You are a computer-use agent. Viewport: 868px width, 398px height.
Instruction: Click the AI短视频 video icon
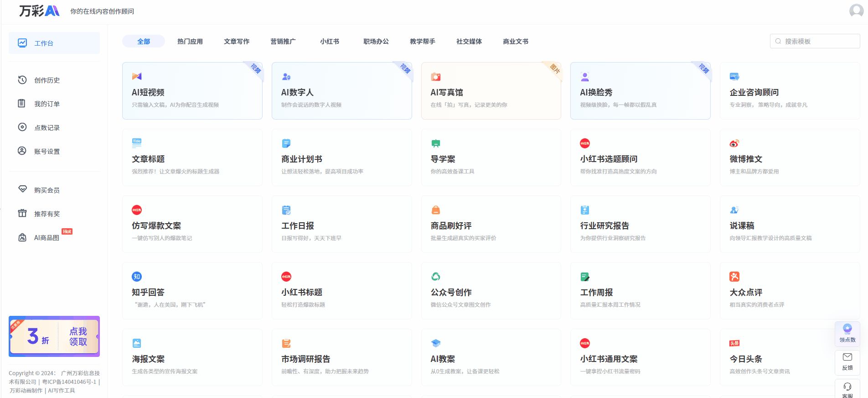click(137, 76)
